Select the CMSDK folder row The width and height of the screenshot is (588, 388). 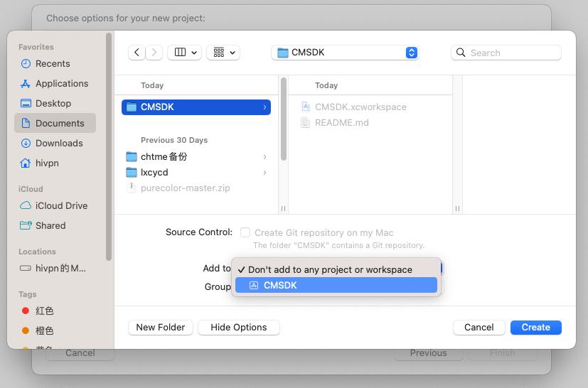[x=196, y=107]
